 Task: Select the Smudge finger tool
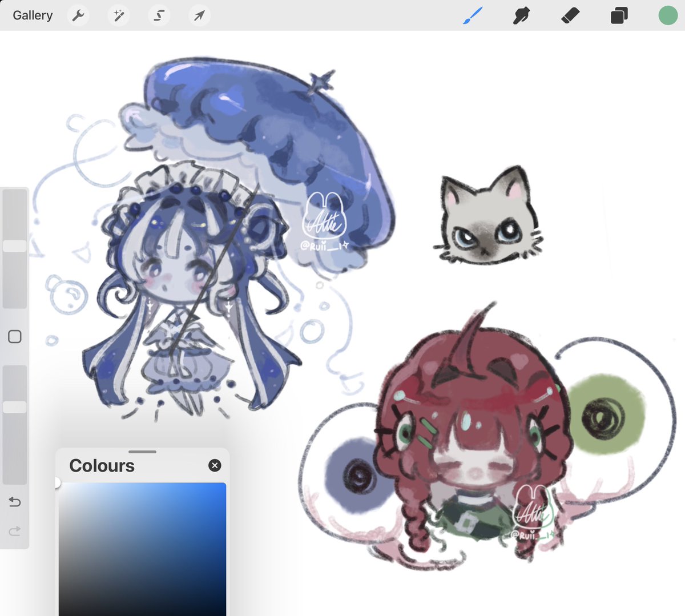(x=521, y=15)
